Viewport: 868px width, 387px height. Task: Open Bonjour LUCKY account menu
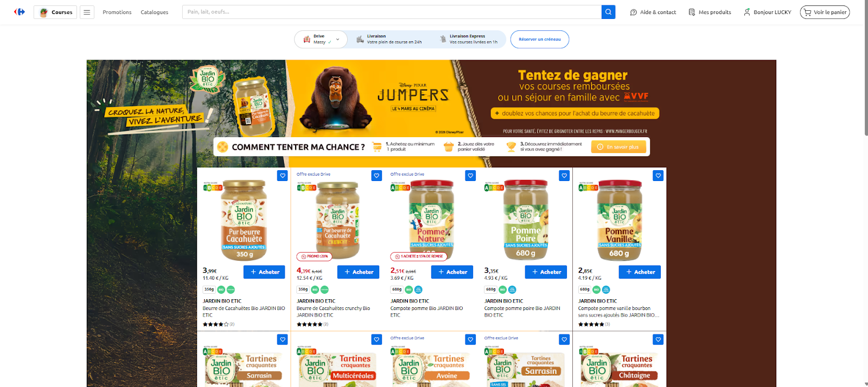click(x=767, y=12)
